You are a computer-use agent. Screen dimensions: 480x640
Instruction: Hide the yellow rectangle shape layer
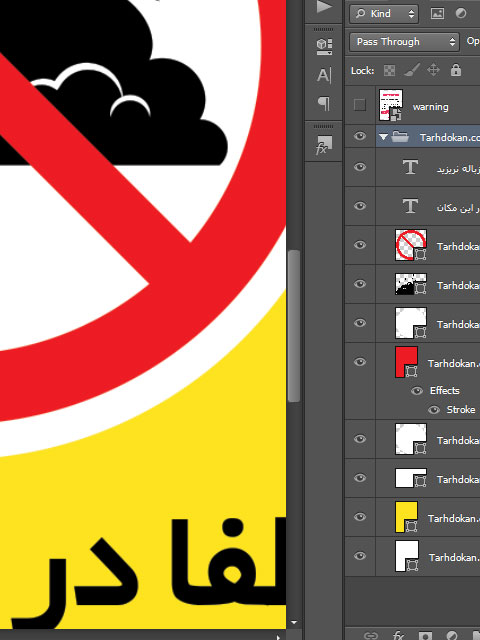[360, 517]
